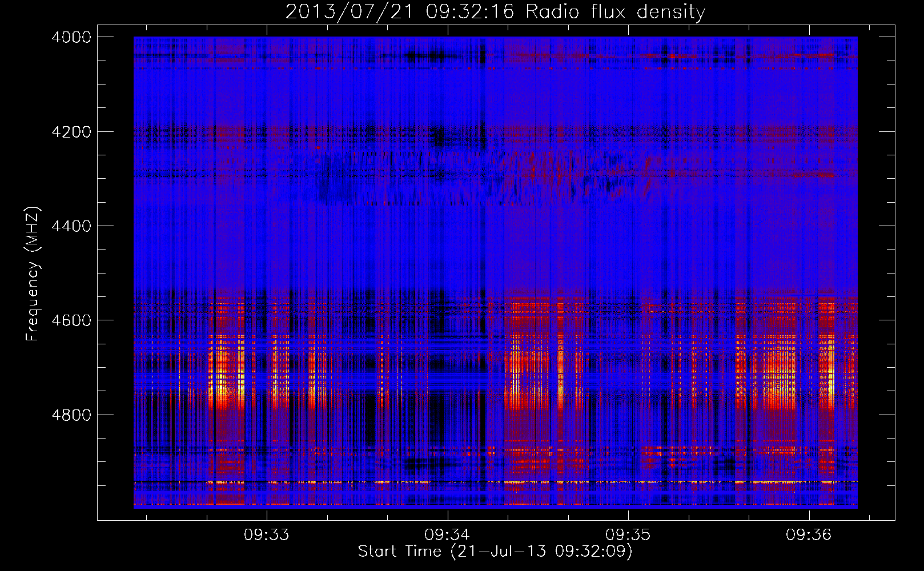Click the 'Start Time (21-Jul-13 09:32:09)' axis title
This screenshot has height=571, width=924.
[495, 552]
